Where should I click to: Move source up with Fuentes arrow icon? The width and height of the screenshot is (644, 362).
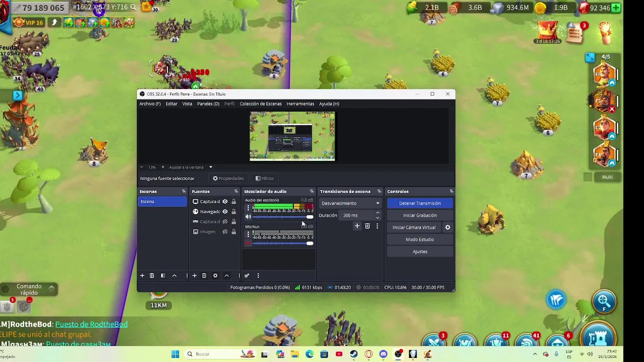coord(226,276)
